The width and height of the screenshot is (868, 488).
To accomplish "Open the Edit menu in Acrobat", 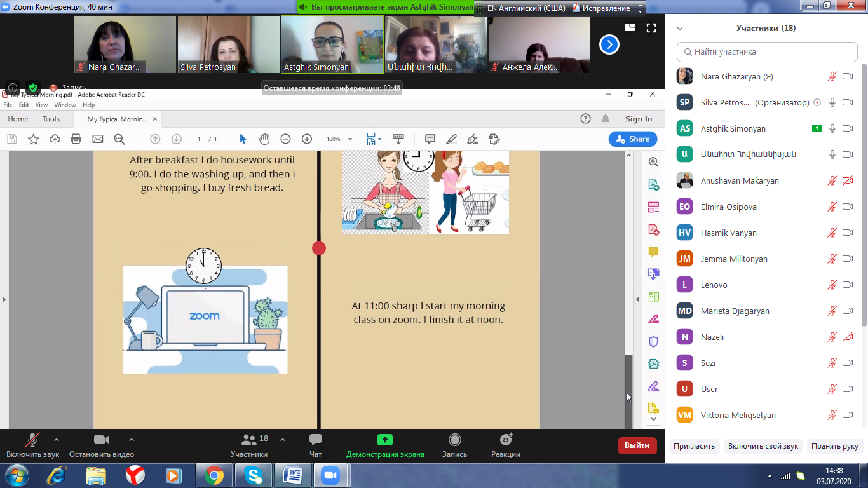I will tap(24, 105).
